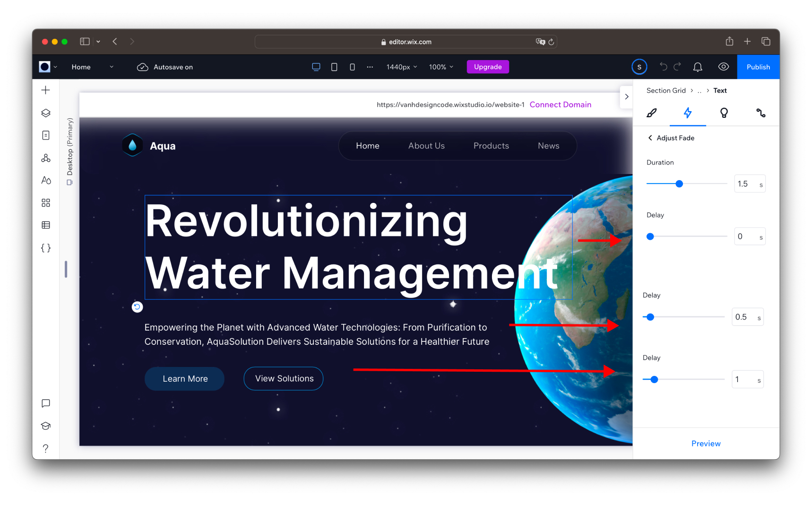Open the 100% zoom dropdown
The width and height of the screenshot is (812, 506).
[x=441, y=67]
